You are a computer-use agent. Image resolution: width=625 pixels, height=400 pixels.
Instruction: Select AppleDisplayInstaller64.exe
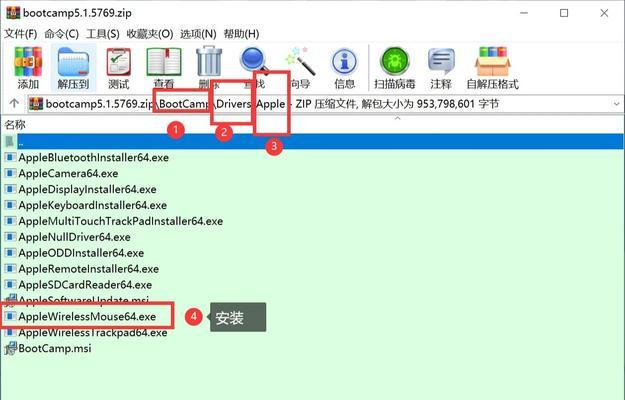click(87, 189)
